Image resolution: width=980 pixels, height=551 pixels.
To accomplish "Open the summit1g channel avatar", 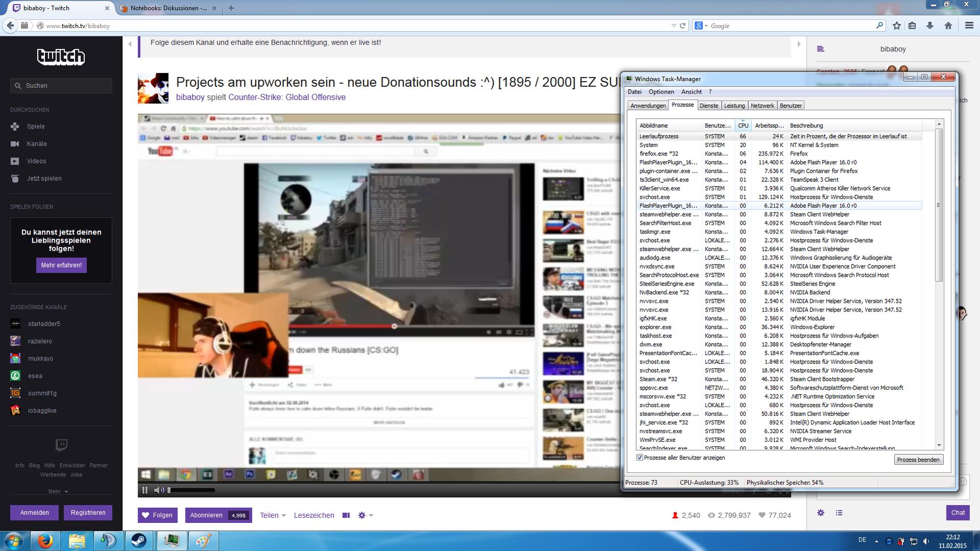I will click(15, 393).
